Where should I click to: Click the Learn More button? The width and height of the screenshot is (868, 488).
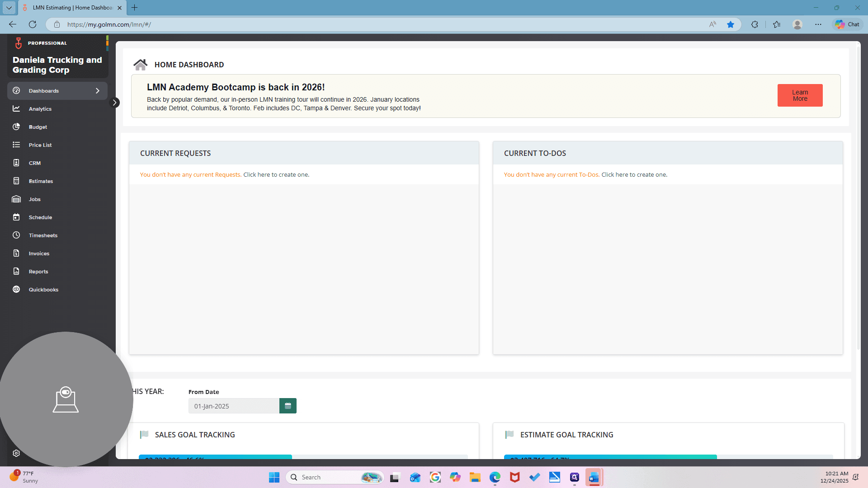click(800, 95)
